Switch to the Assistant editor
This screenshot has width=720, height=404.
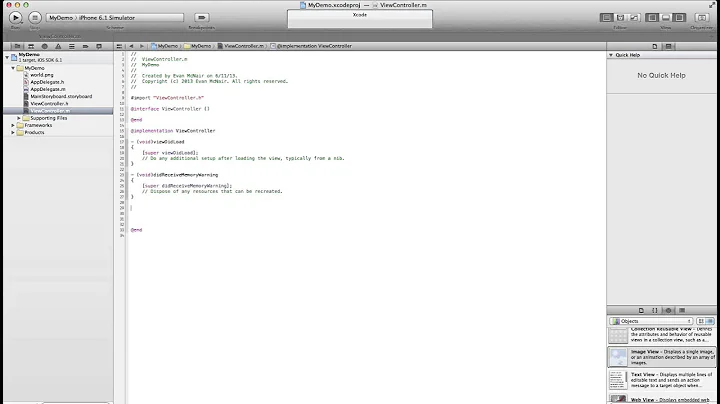(620, 17)
